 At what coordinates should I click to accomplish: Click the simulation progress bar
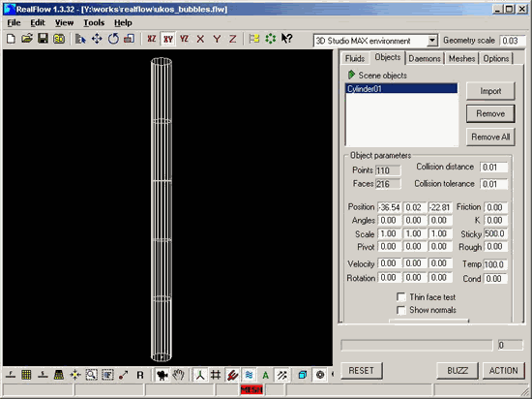tap(417, 345)
